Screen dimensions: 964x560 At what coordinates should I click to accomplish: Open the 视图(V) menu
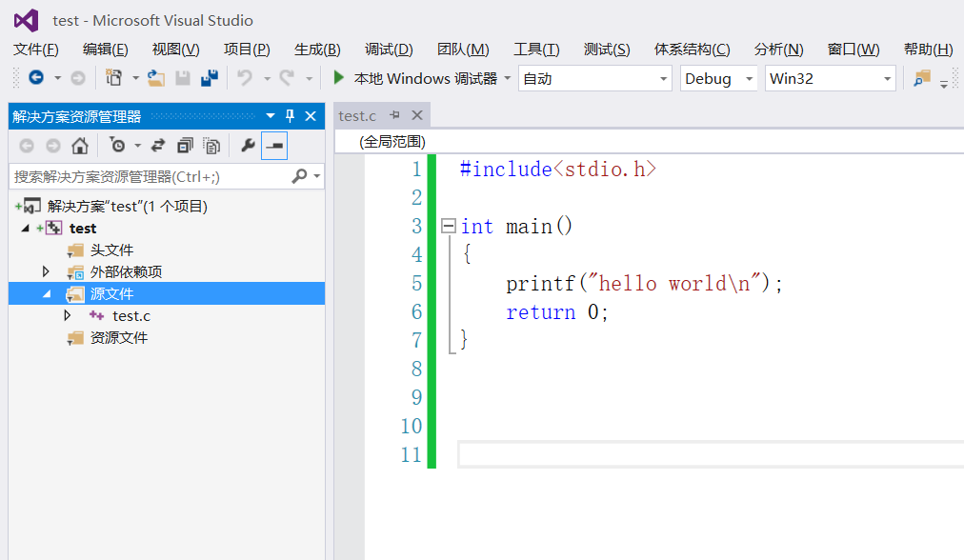(x=176, y=50)
